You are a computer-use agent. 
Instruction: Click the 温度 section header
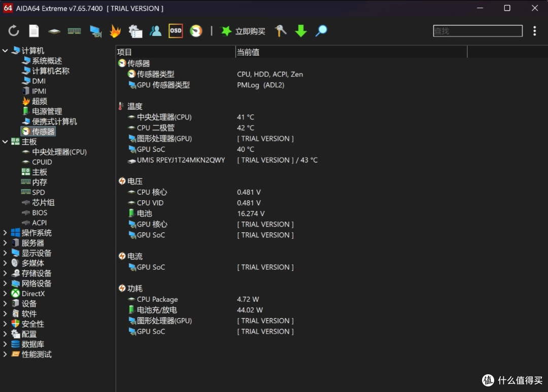130,106
